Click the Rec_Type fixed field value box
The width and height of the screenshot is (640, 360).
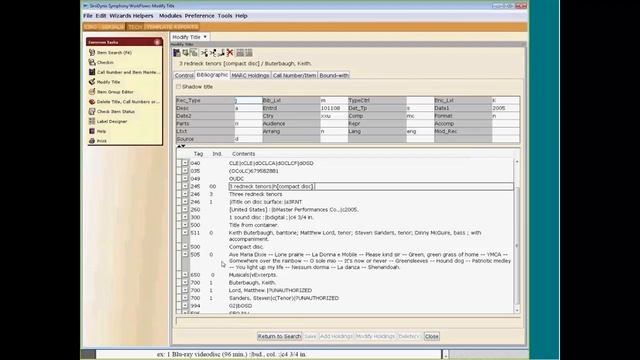pyautogui.click(x=248, y=100)
